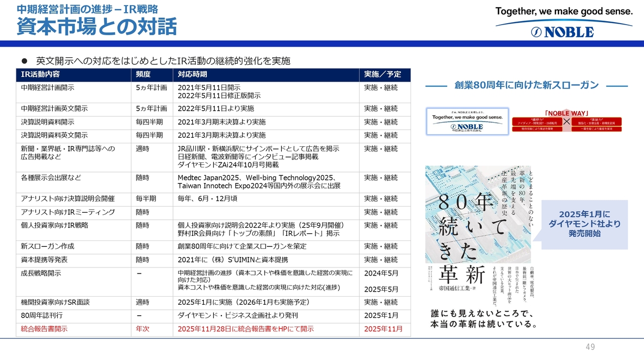Select the 中期経営計画開示 row label
The width and height of the screenshot is (644, 362).
point(47,87)
